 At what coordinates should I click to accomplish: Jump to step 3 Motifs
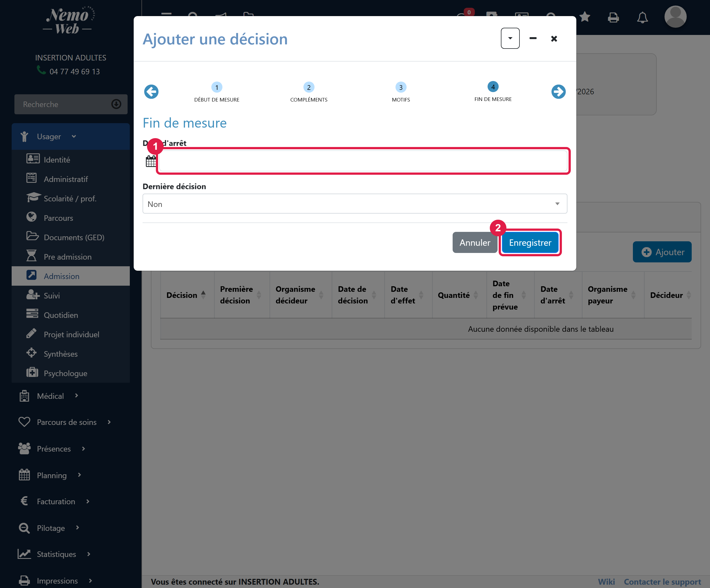[401, 92]
